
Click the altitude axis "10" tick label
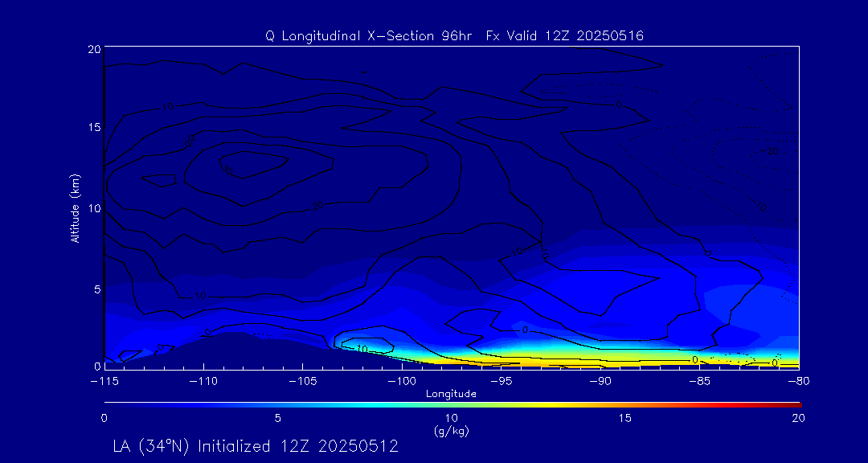(93, 208)
